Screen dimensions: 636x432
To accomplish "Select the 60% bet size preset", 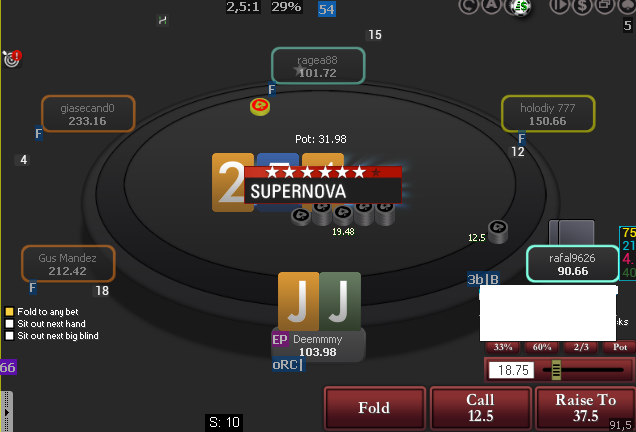I will [542, 347].
